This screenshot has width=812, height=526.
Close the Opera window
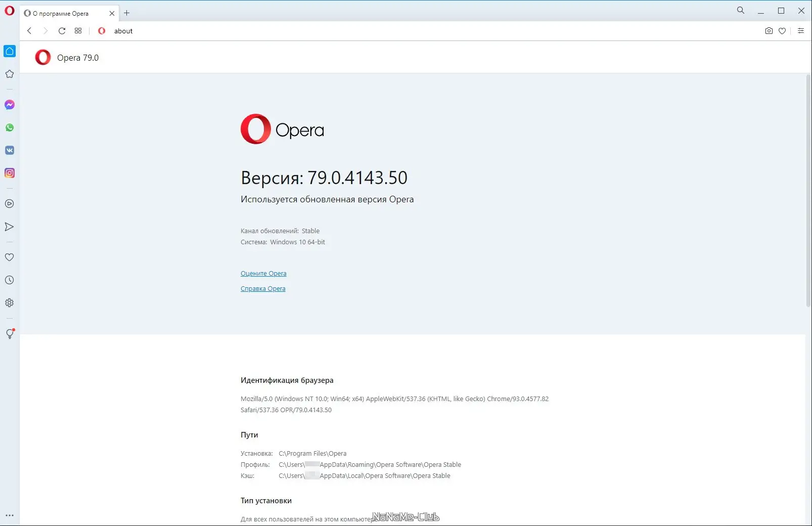click(801, 11)
